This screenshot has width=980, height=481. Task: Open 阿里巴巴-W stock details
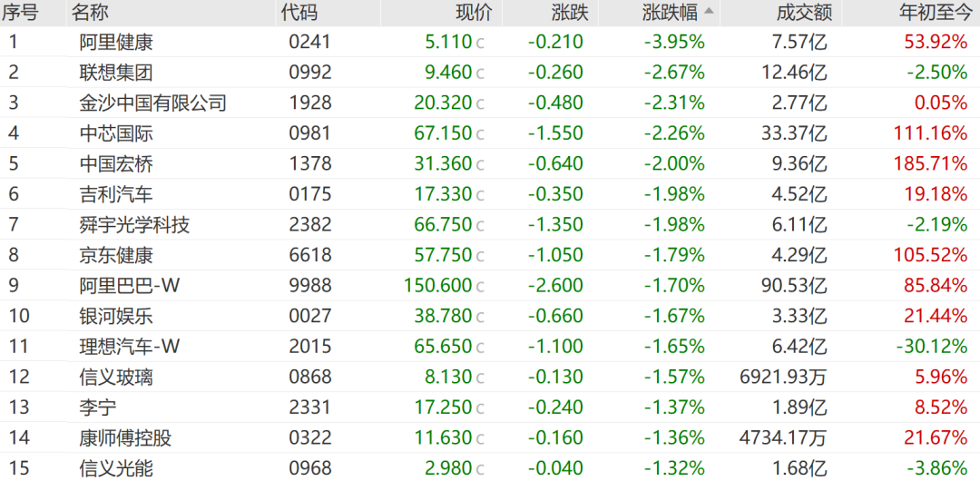point(130,286)
